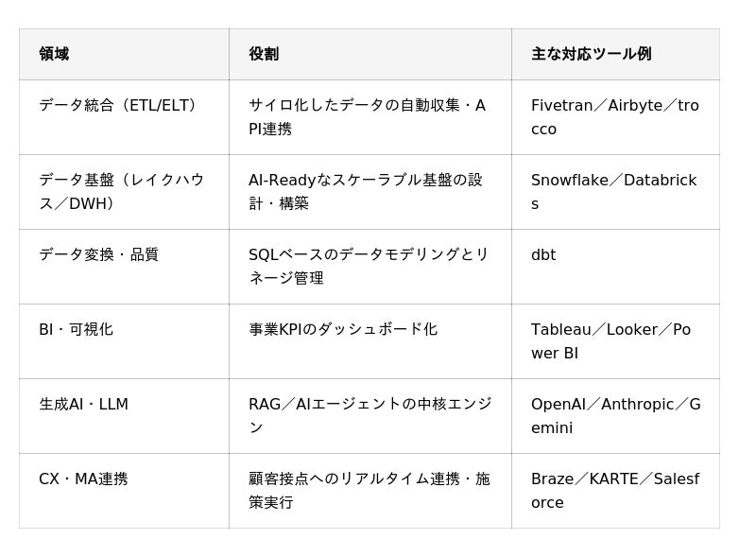This screenshot has width=756, height=557.
Task: Click the 領域 column header
Action: (x=124, y=54)
